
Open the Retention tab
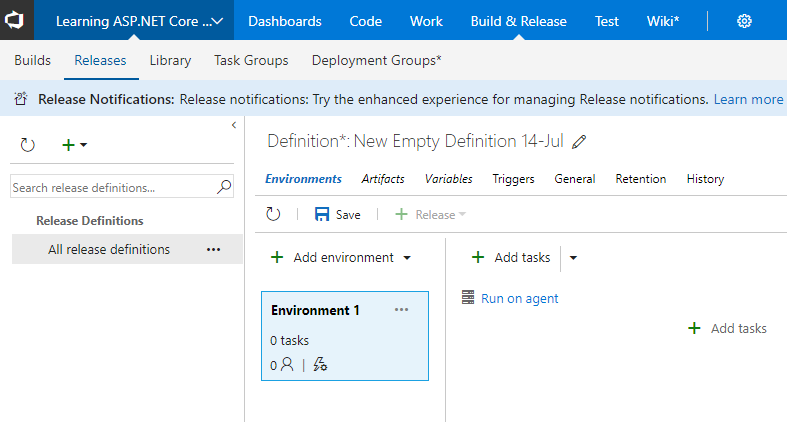[640, 179]
